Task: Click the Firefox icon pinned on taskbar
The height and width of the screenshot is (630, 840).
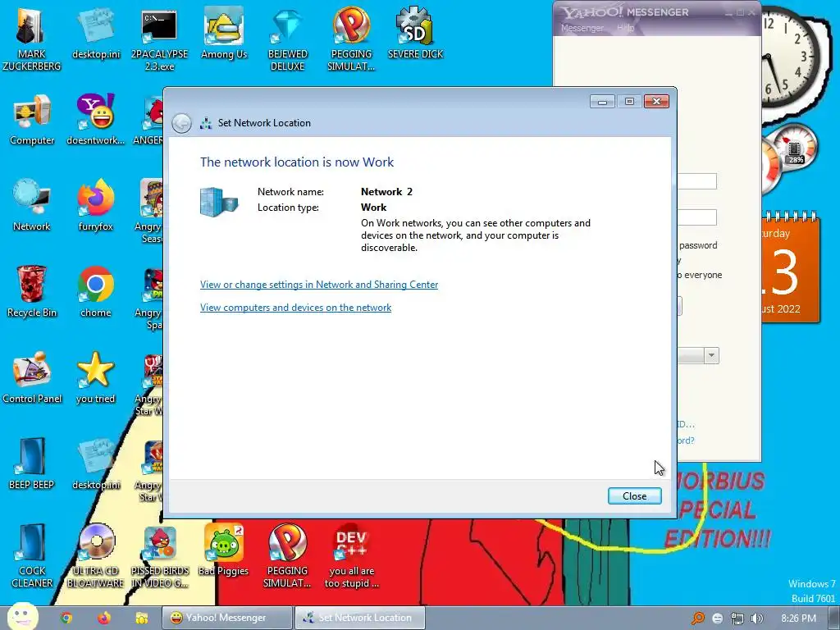Action: [x=104, y=619]
